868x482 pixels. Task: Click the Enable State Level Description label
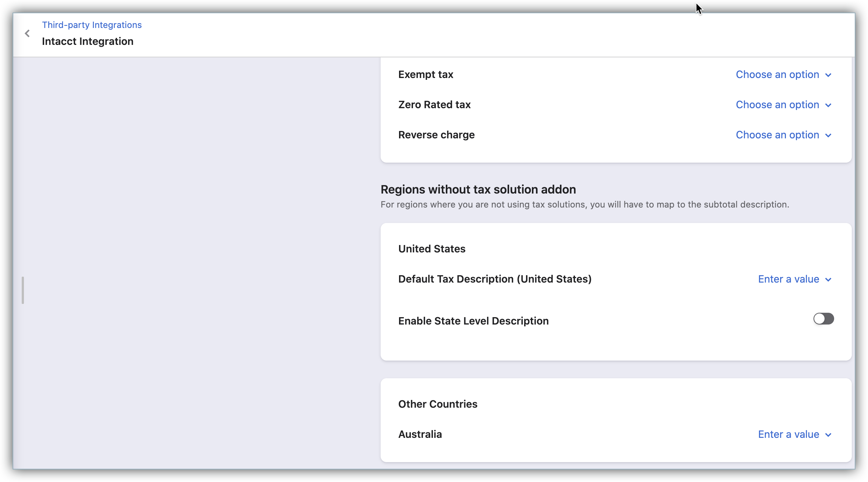[473, 321]
